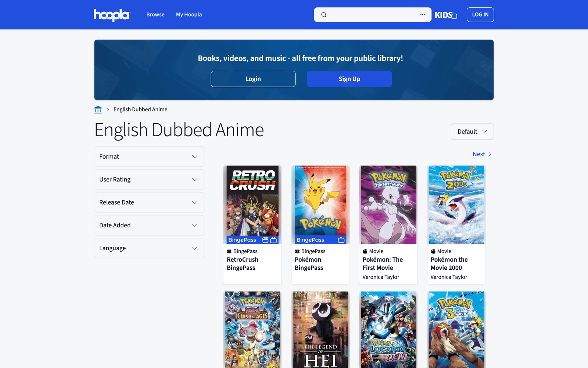Open the Lucario and Mystery of Mew cover
The height and width of the screenshot is (368, 588).
click(388, 330)
